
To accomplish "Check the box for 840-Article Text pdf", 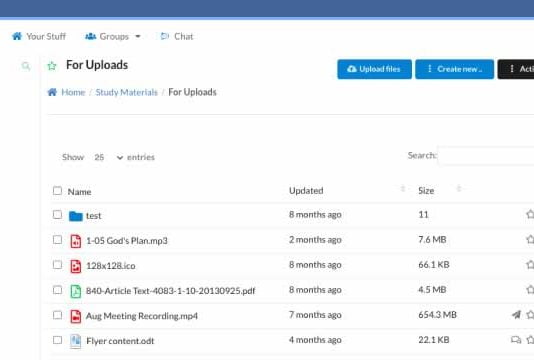I will coord(58,290).
